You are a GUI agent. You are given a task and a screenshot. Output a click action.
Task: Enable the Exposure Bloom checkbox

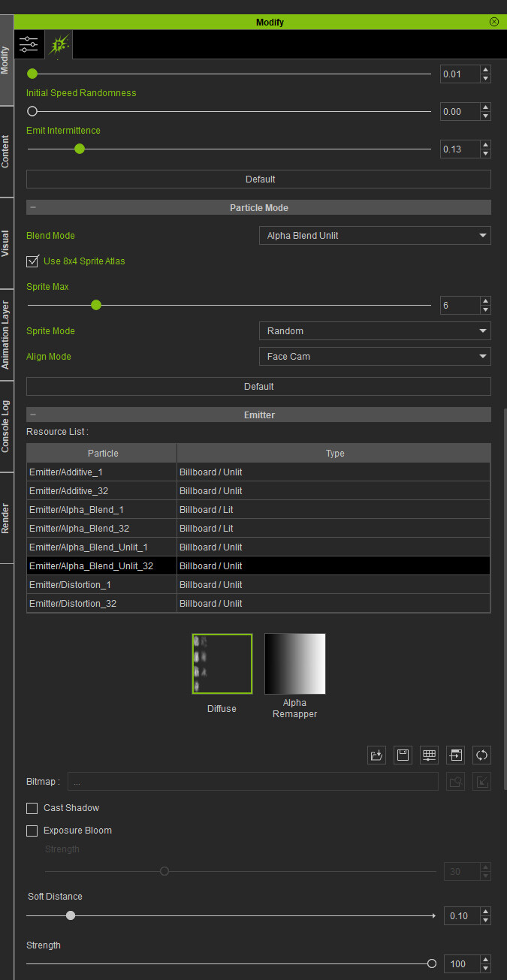point(32,831)
